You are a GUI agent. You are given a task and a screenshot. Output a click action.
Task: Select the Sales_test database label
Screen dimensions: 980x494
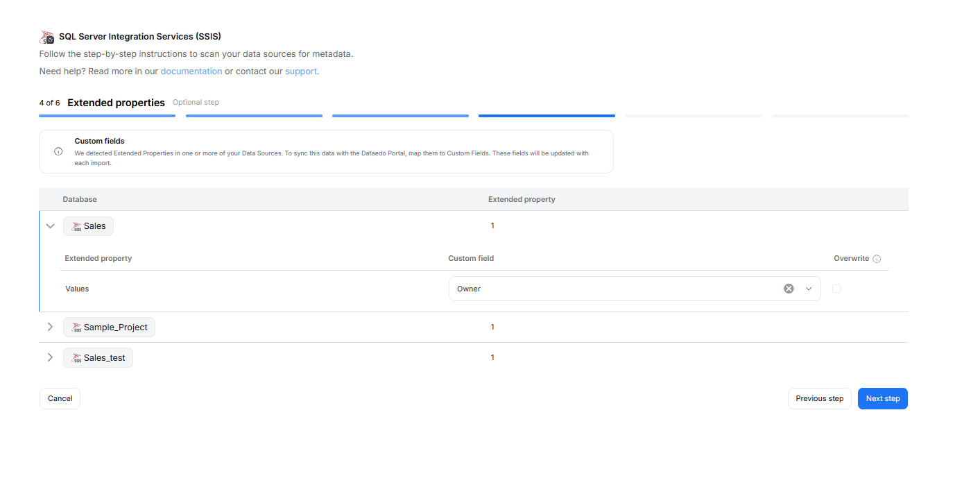pyautogui.click(x=104, y=358)
